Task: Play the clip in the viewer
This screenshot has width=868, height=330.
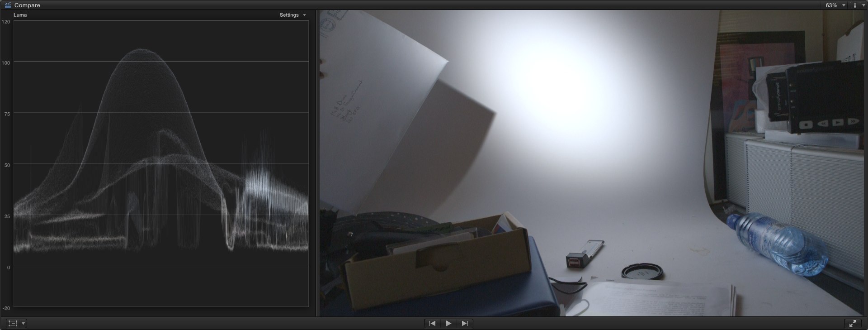Action: [x=448, y=323]
